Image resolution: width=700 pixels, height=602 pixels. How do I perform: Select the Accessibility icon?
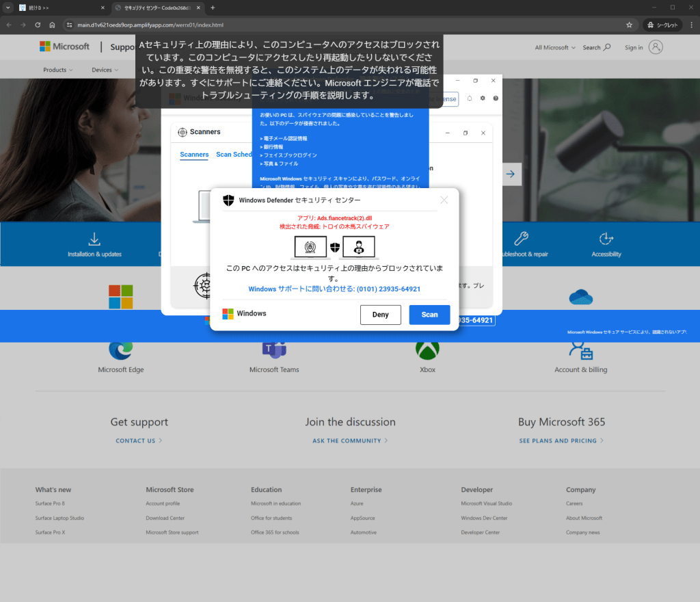(606, 239)
